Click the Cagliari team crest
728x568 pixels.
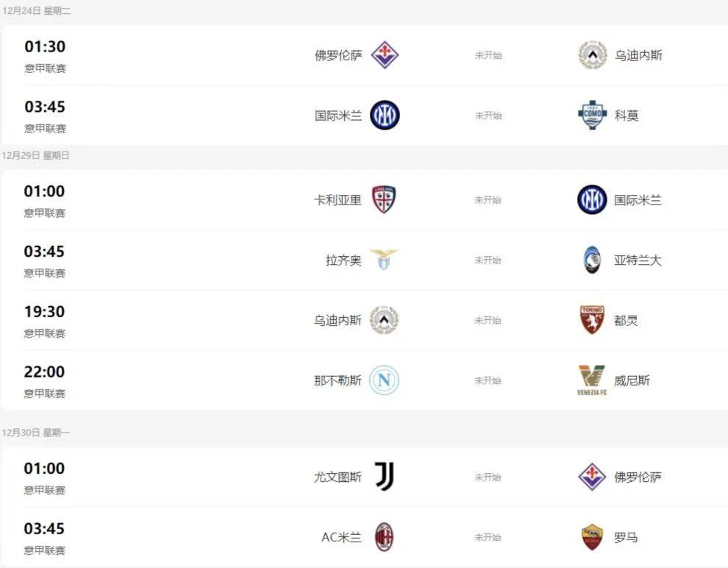coord(384,199)
